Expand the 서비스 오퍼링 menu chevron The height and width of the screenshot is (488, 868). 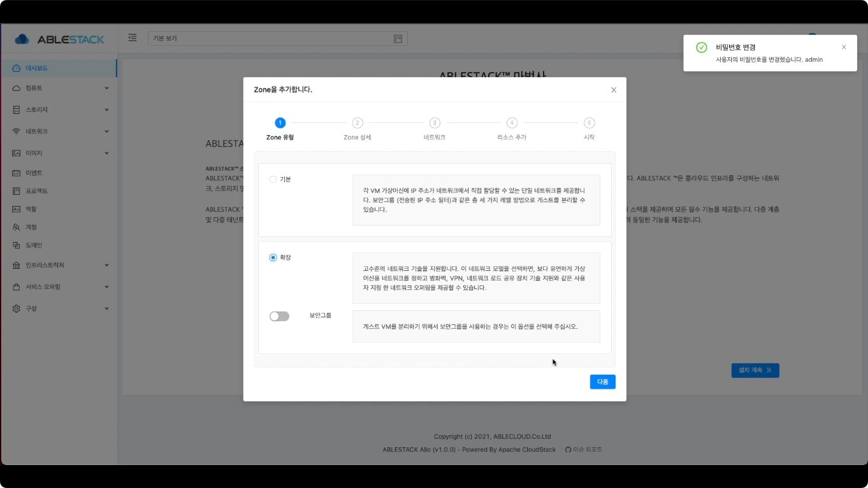[x=106, y=287]
